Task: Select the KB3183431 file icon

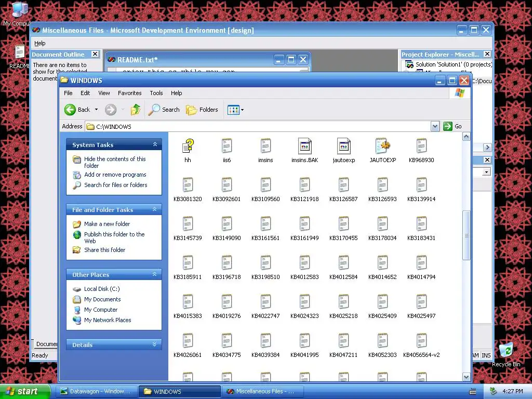Action: [x=421, y=224]
